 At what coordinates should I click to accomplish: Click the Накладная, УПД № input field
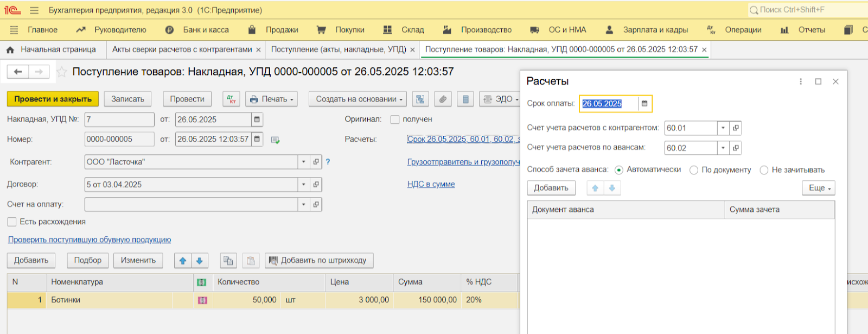coord(119,119)
